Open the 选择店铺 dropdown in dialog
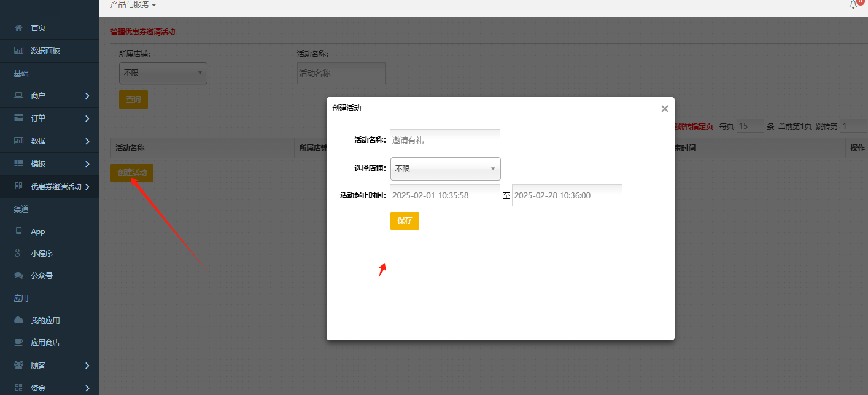Image resolution: width=868 pixels, height=395 pixels. 445,168
